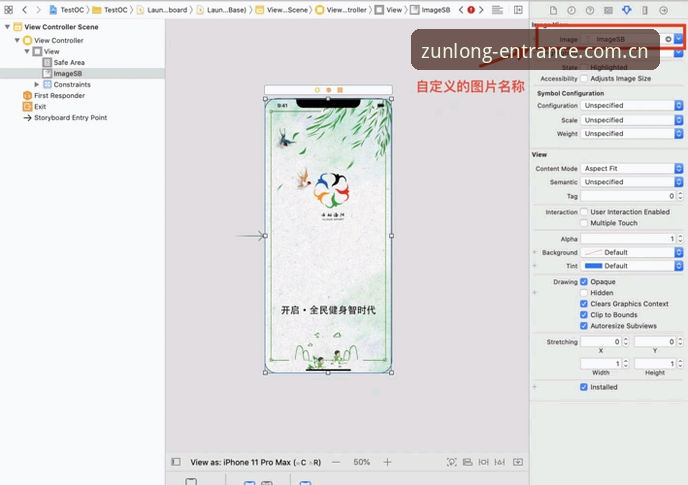Image resolution: width=688 pixels, height=485 pixels.
Task: Open the Image name dropdown arrow
Action: pyautogui.click(x=679, y=39)
